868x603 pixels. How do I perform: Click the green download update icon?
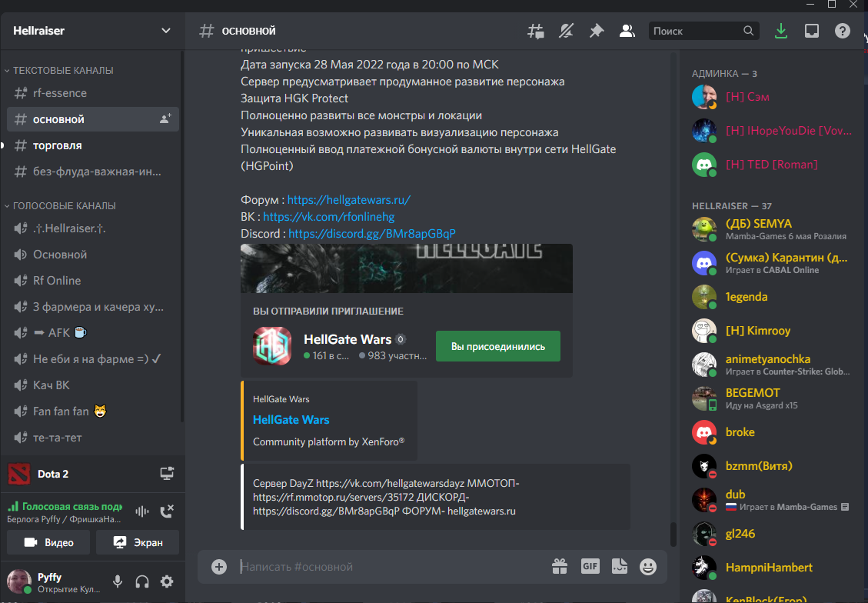pos(781,31)
